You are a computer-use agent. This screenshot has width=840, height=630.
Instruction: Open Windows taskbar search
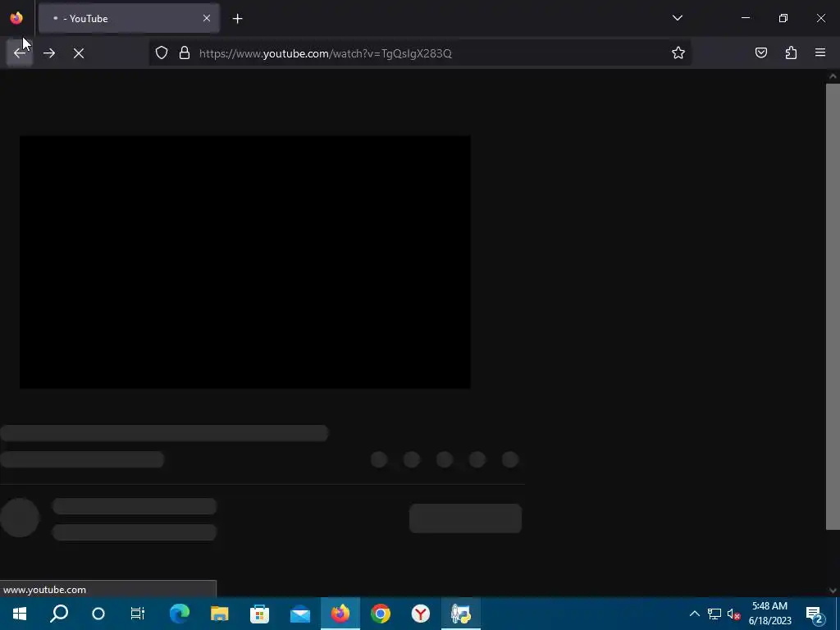[59, 614]
